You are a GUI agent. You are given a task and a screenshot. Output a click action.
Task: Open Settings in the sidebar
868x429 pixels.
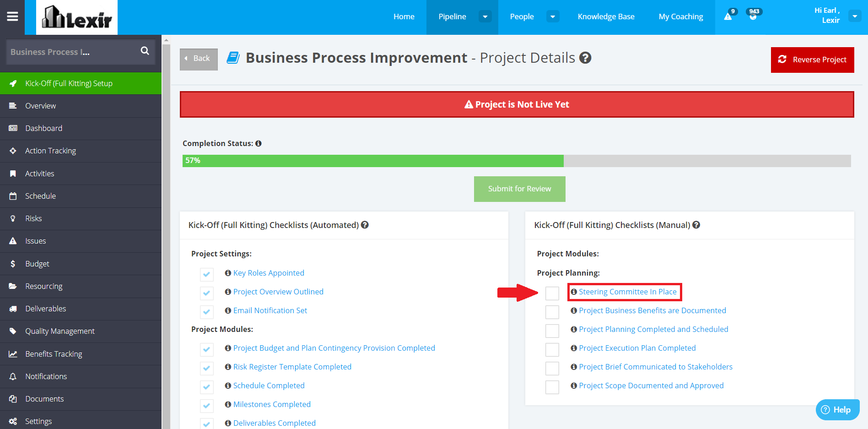click(x=81, y=421)
